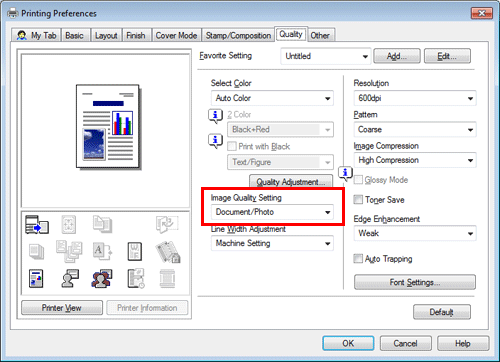
Task: Click the greyed-out letter A stamp icon
Action: (102, 251)
